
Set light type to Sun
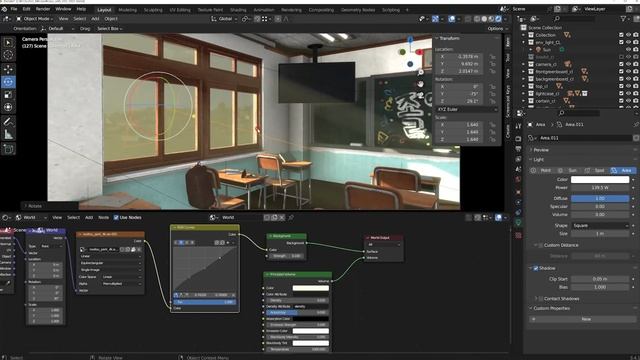569,171
